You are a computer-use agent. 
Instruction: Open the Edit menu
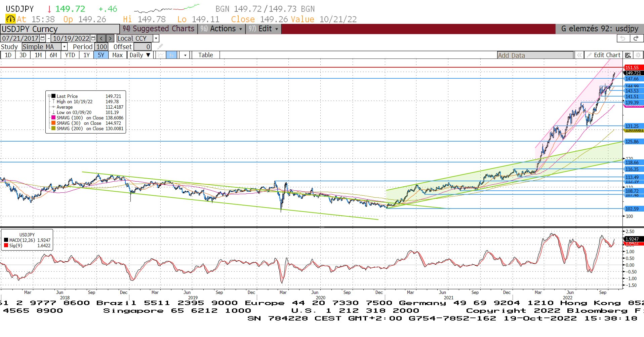263,29
